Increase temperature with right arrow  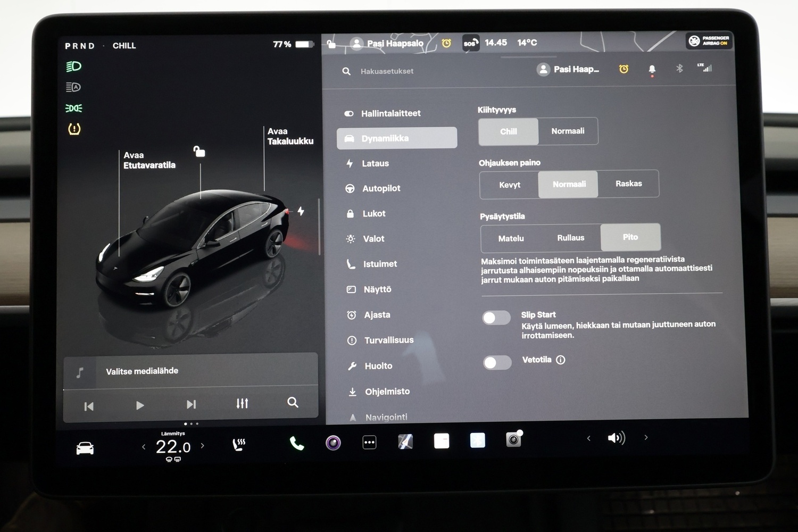click(x=202, y=446)
